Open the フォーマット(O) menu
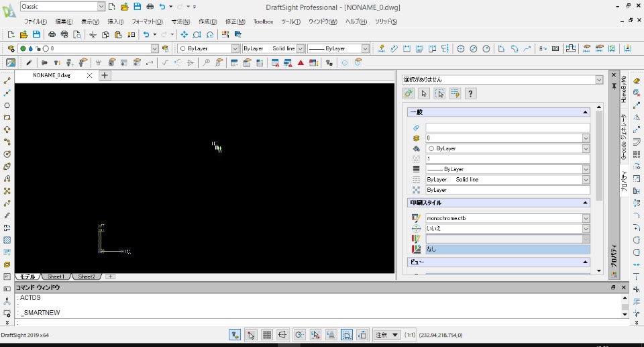The image size is (644, 347). 146,21
